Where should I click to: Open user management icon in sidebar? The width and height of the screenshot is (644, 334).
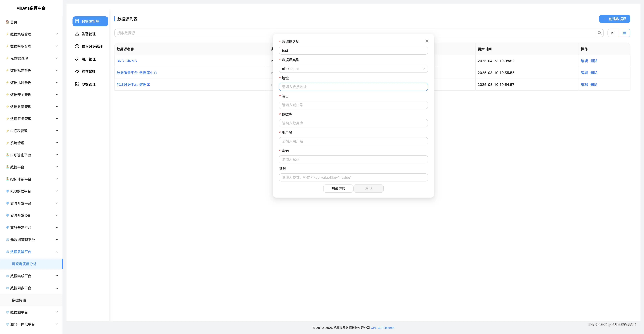(x=77, y=59)
